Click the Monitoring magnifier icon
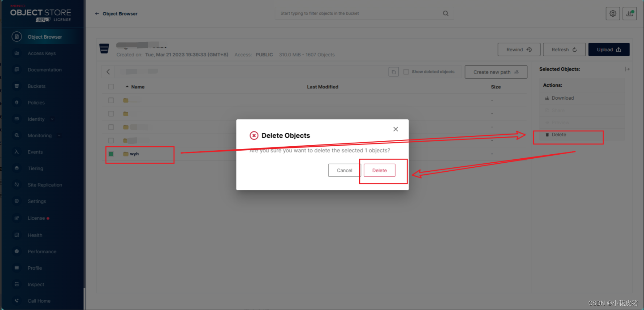 point(17,135)
